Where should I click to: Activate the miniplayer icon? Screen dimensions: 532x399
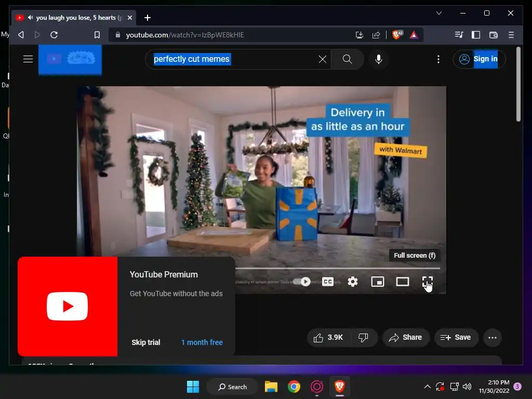click(378, 282)
